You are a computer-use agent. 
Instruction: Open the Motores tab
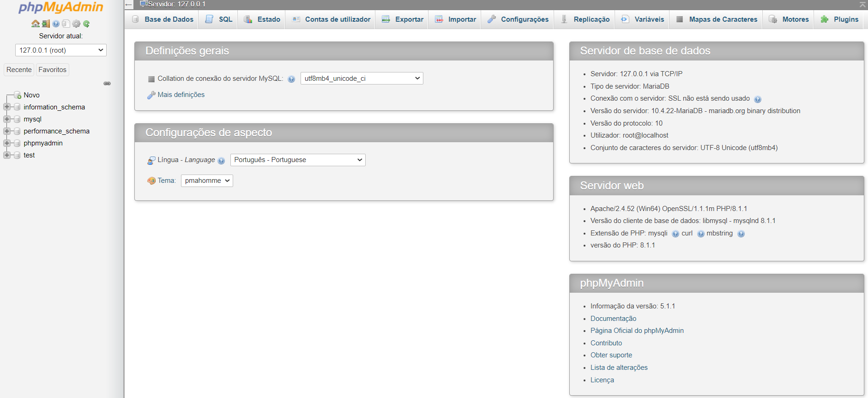click(x=789, y=19)
